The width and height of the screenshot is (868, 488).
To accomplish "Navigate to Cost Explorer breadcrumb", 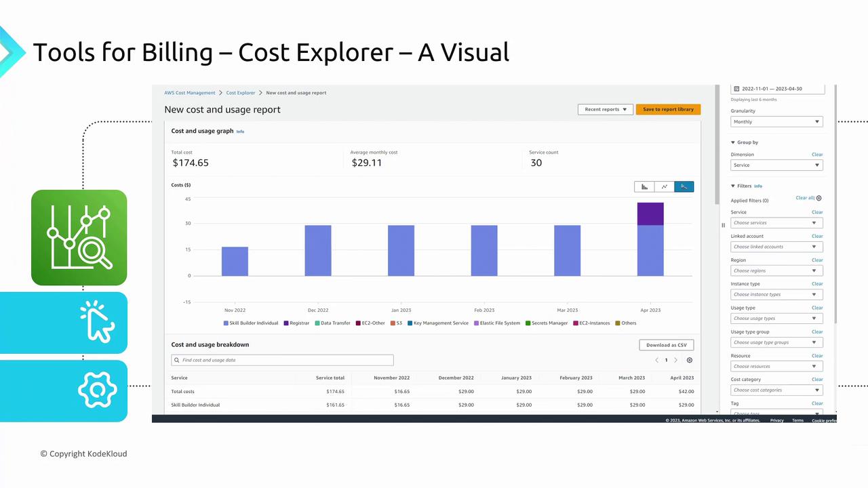I will click(x=241, y=93).
